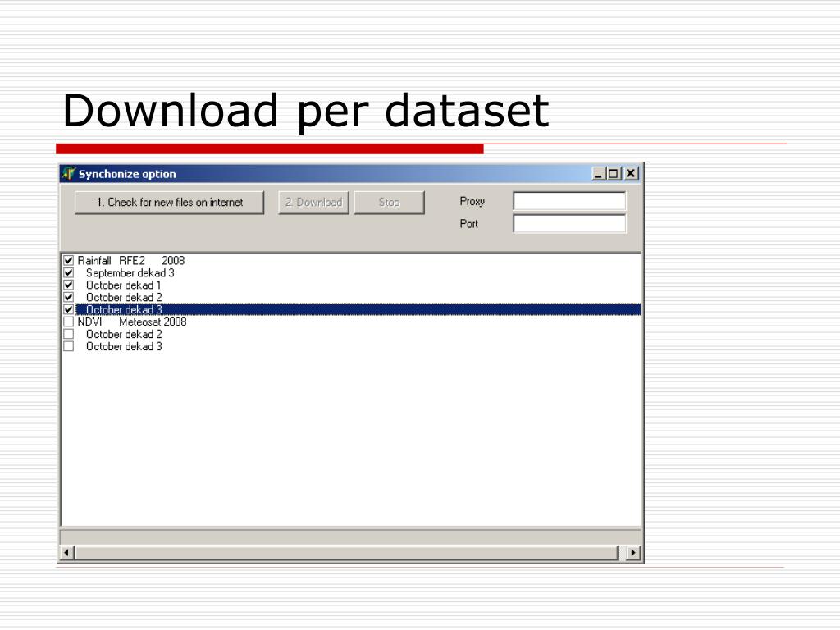The image size is (840, 630).
Task: Uncheck the September dekad 3 checkbox
Action: (x=69, y=272)
